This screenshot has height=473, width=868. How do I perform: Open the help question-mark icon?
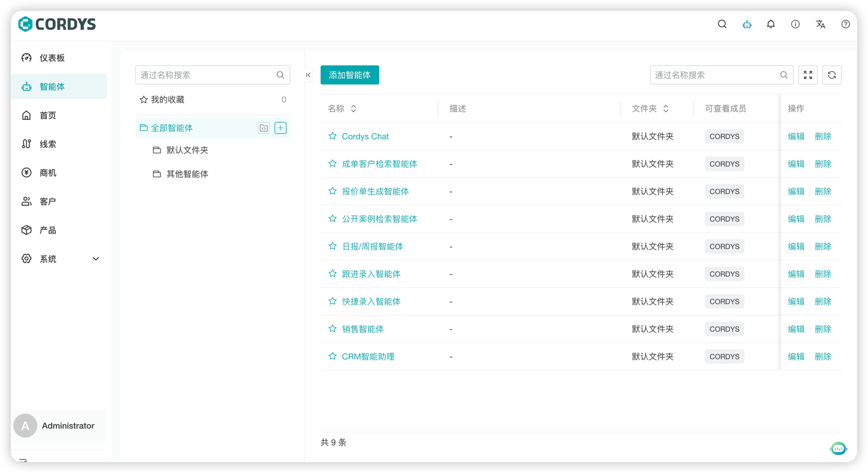(845, 24)
